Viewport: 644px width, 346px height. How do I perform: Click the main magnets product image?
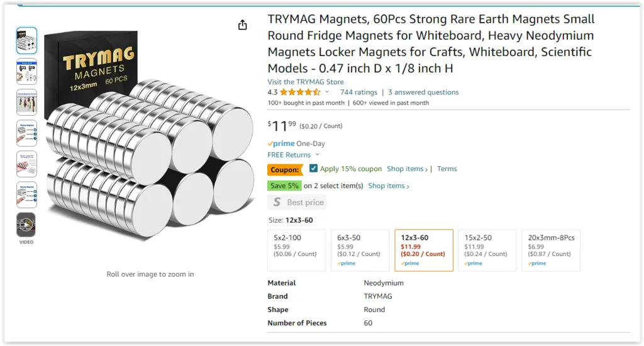[x=150, y=145]
